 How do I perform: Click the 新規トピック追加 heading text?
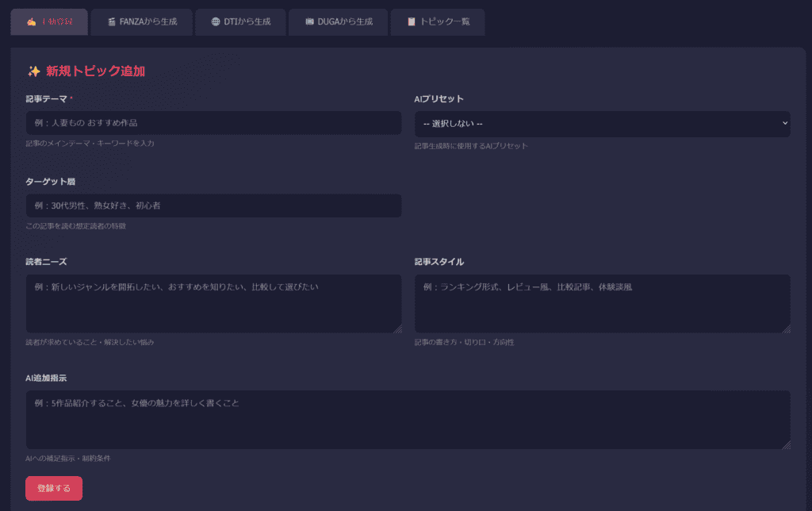pyautogui.click(x=95, y=71)
